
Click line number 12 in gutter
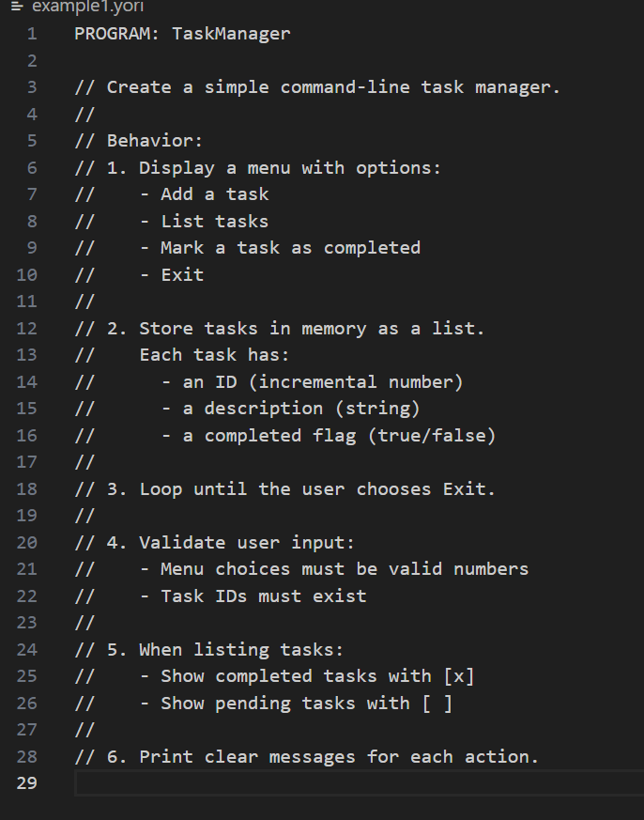27,329
